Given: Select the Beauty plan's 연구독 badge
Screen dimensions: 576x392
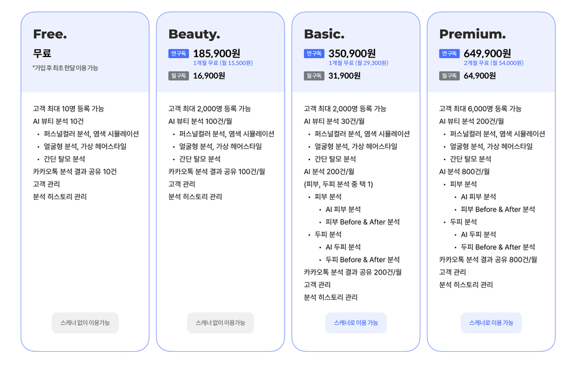Looking at the screenshot, I should tap(179, 54).
